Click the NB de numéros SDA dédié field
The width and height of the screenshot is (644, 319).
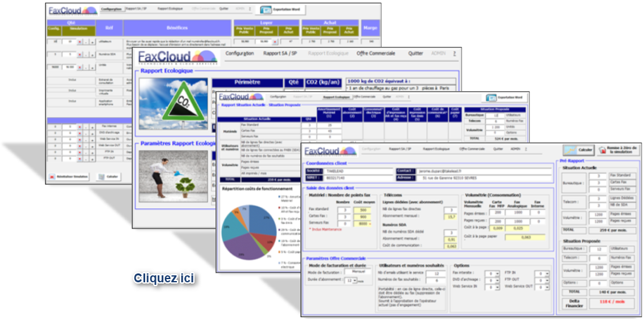[451, 232]
